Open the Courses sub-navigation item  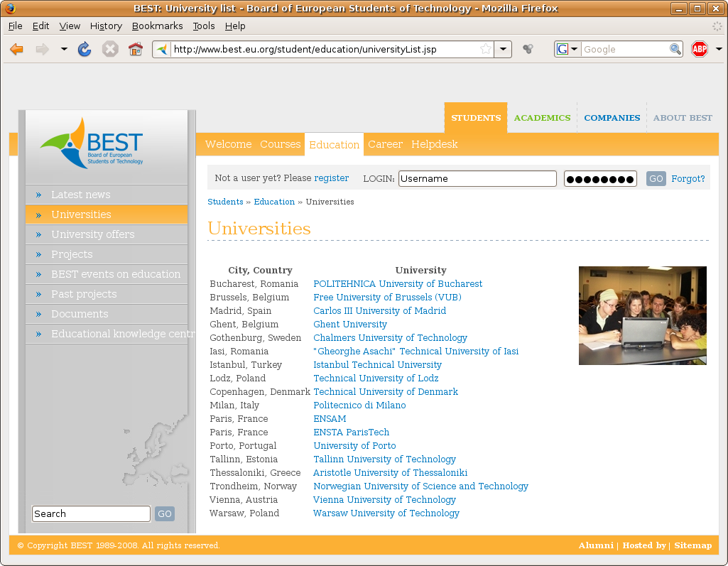pos(281,144)
